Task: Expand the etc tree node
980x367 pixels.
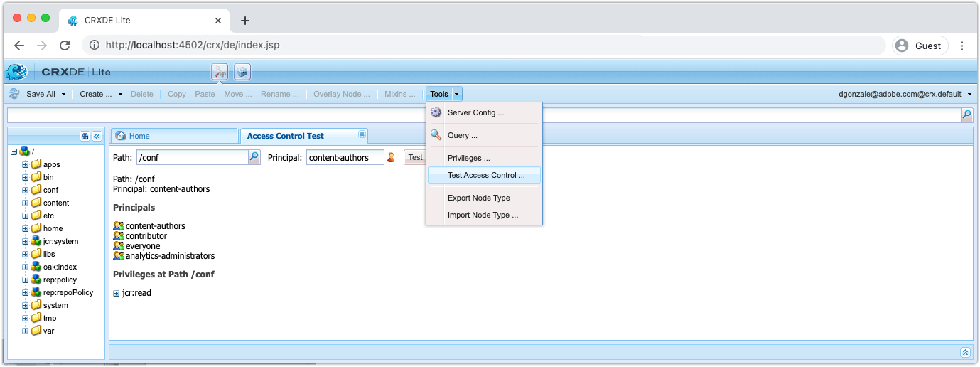Action: coord(26,216)
